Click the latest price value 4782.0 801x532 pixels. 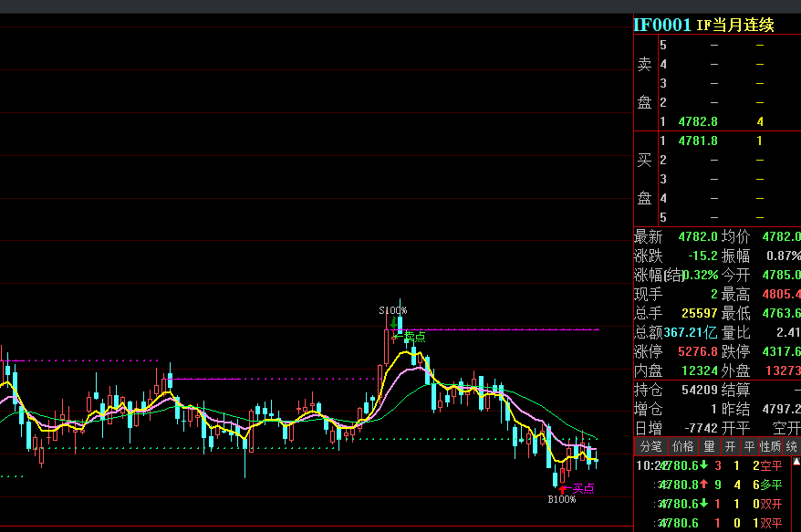(x=701, y=236)
